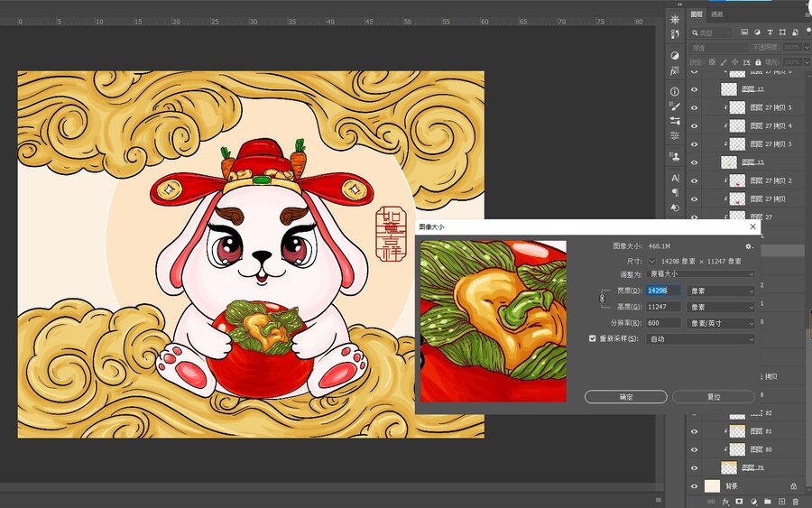The height and width of the screenshot is (508, 812).
Task: Click the lock all padlock icon
Action: pyautogui.click(x=758, y=62)
